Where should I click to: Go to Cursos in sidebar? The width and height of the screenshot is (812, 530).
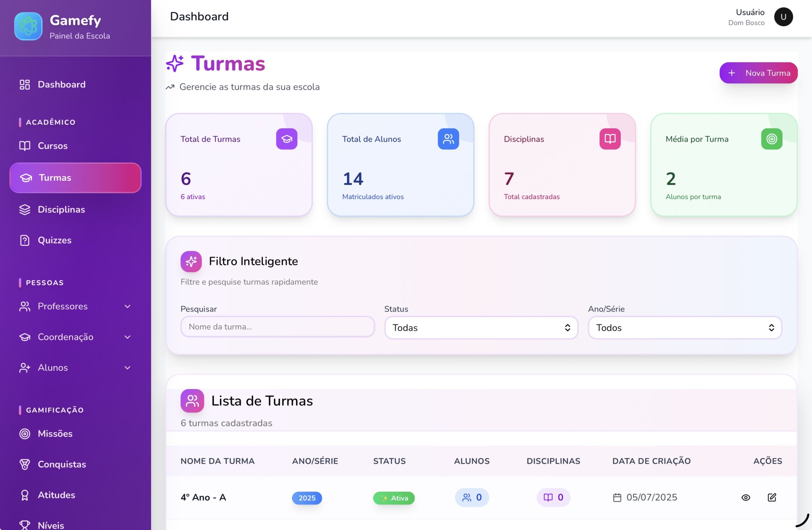tap(53, 146)
